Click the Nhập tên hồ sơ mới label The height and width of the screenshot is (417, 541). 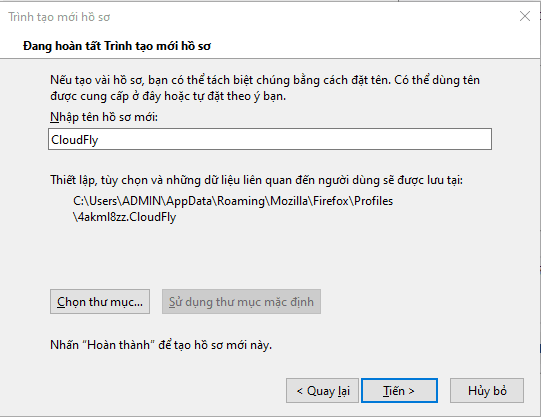pyautogui.click(x=104, y=117)
